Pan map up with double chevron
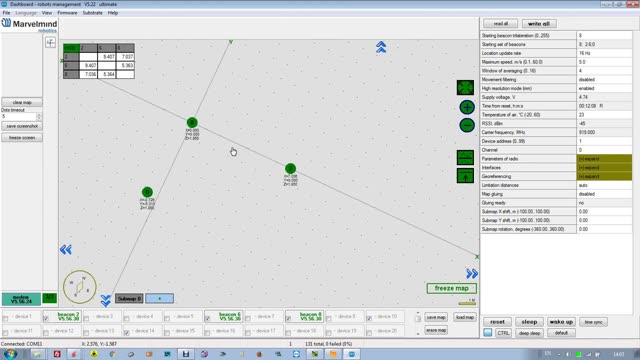The height and width of the screenshot is (360, 640). click(x=381, y=47)
